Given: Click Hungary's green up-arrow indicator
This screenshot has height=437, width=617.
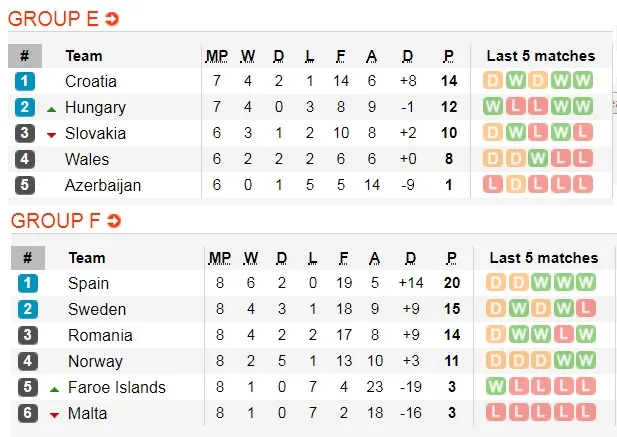Looking at the screenshot, I should point(50,108).
